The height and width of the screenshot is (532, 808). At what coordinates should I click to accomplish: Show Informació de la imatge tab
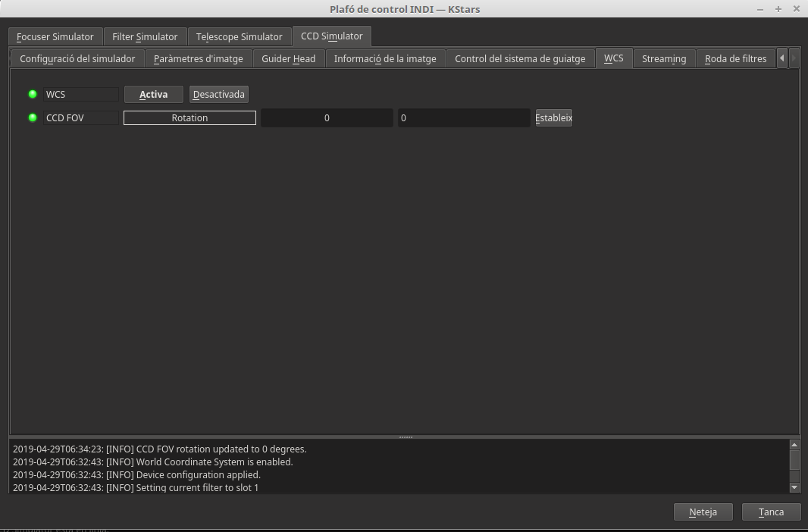(385, 58)
